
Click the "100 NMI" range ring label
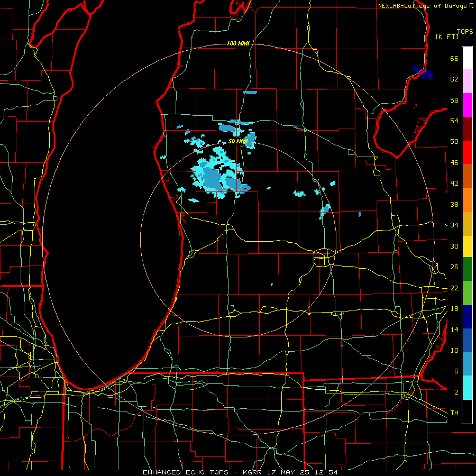click(238, 44)
